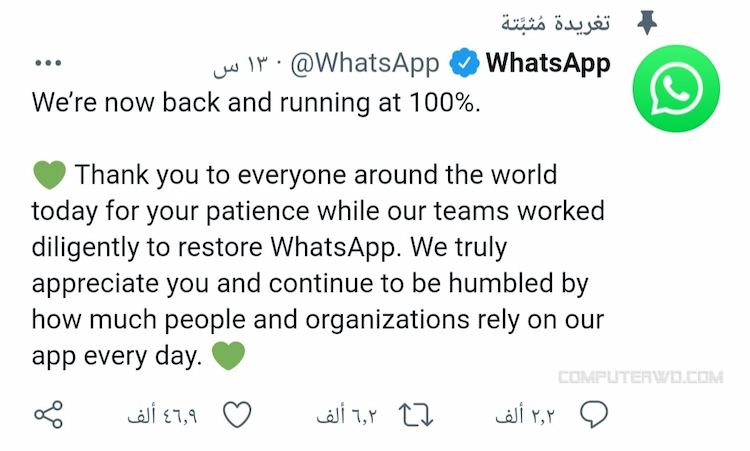Viewport: 750px width, 451px height.
Task: Retweet using the retweet arrows icon
Action: pyautogui.click(x=416, y=415)
